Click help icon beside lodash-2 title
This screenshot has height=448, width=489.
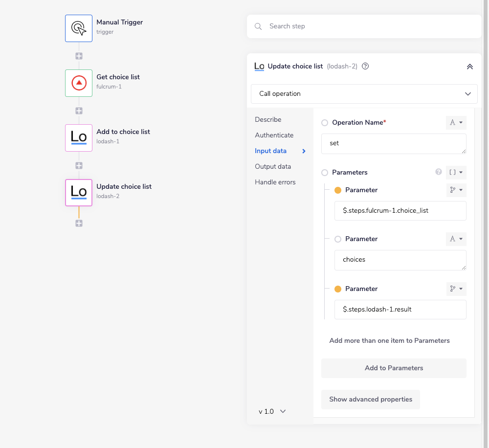point(365,67)
